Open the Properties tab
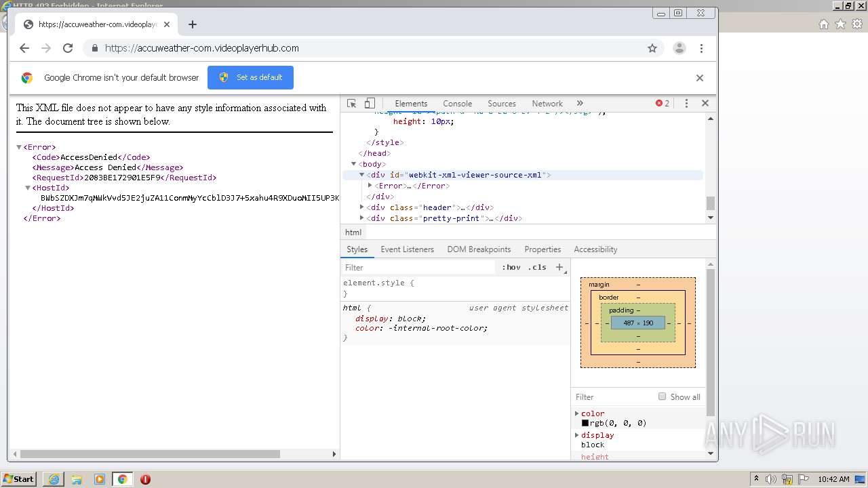 click(542, 249)
